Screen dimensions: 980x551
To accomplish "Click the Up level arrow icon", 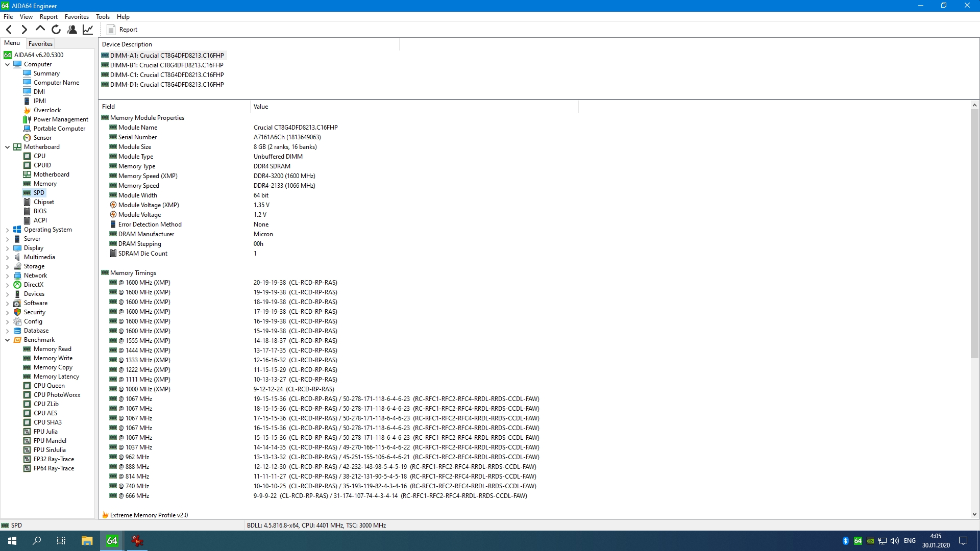I will pos(40,29).
